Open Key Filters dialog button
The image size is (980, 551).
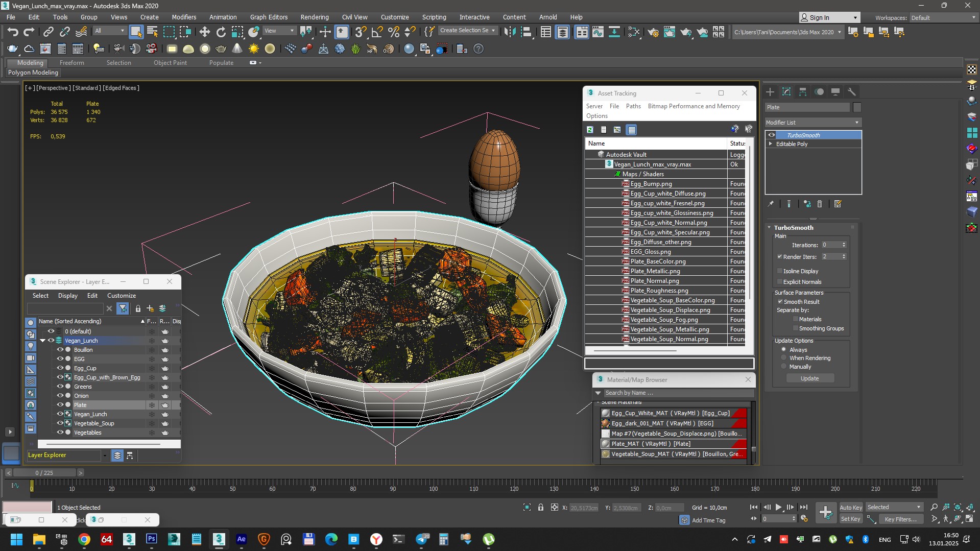point(901,519)
